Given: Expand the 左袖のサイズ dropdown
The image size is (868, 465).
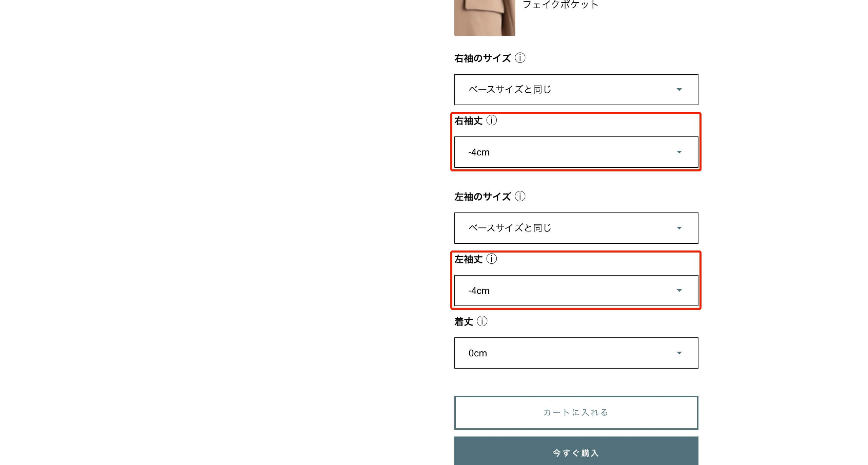Looking at the screenshot, I should [575, 228].
